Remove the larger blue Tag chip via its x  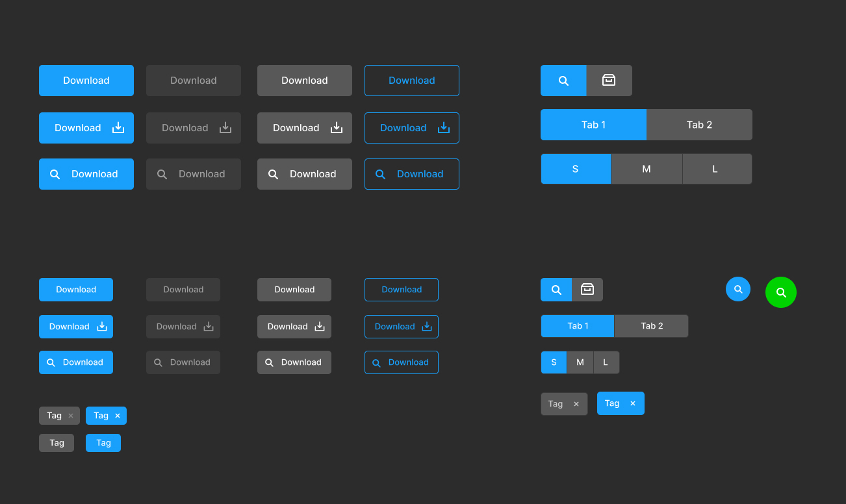coord(633,403)
